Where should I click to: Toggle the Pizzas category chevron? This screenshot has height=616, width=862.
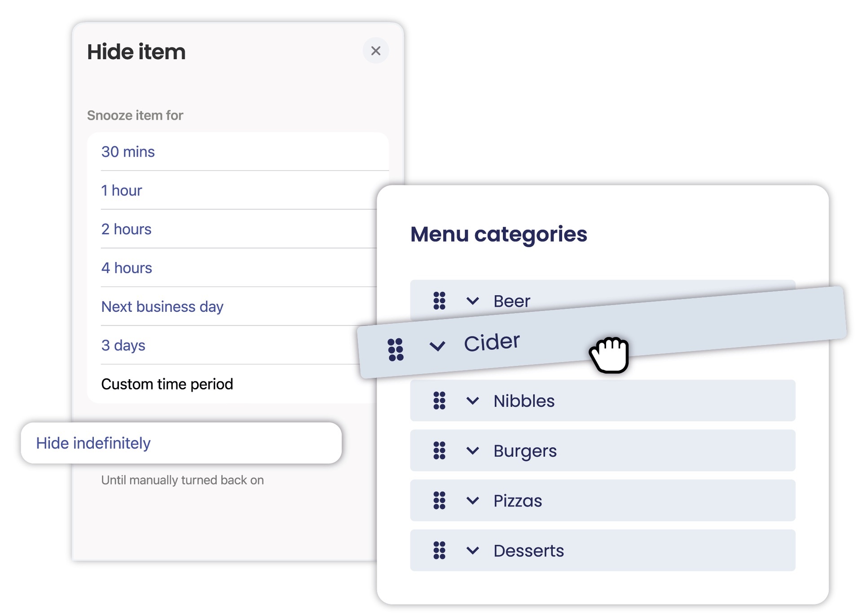(x=472, y=500)
